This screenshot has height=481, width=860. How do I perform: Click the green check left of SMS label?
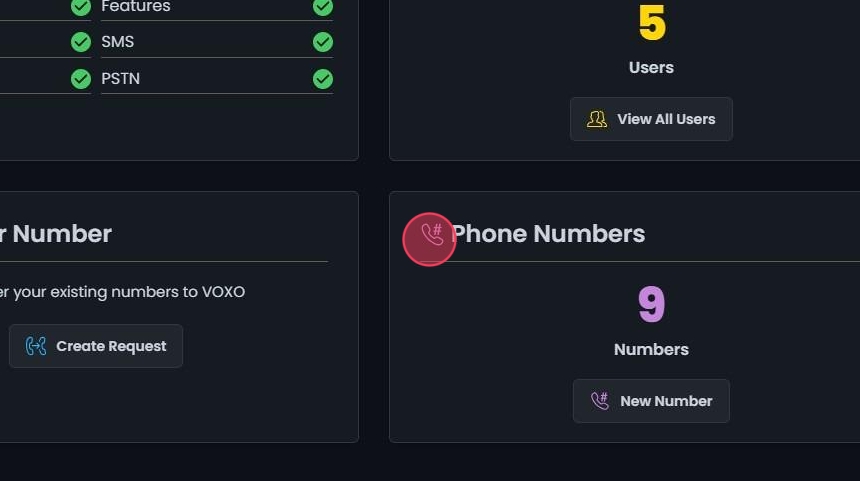point(81,42)
